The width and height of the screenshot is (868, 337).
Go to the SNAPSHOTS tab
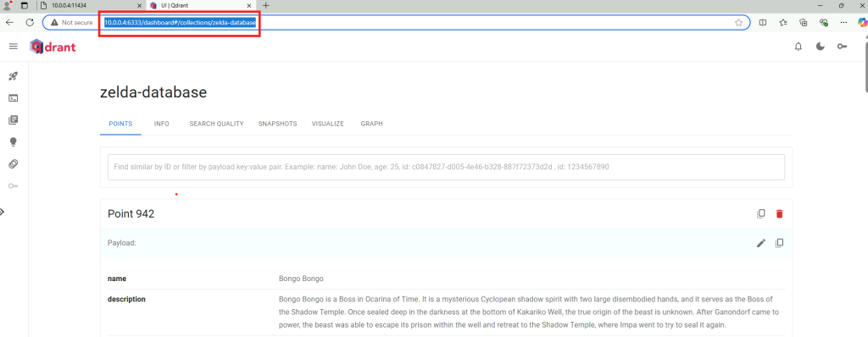(x=277, y=124)
